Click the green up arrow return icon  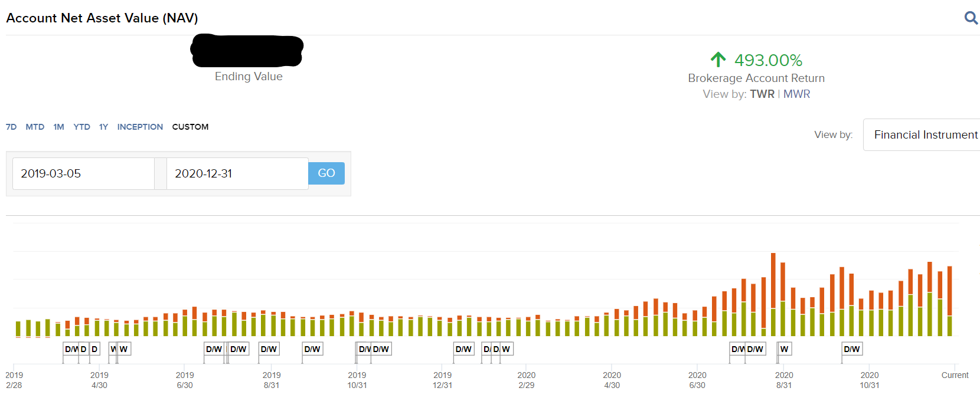718,59
